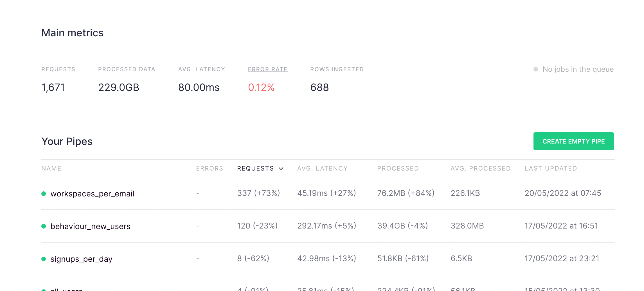Open the behaviour_new_users pipe
The width and height of the screenshot is (644, 291).
tap(90, 226)
